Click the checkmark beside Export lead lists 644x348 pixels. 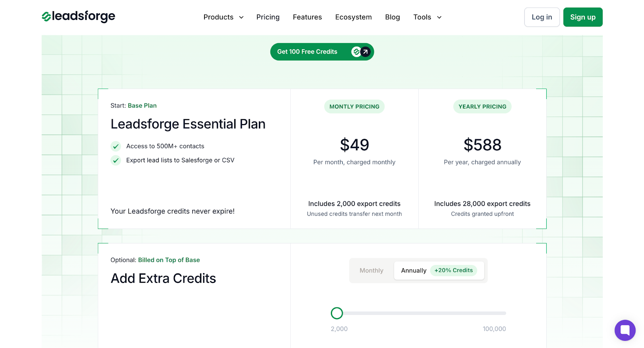tap(116, 160)
